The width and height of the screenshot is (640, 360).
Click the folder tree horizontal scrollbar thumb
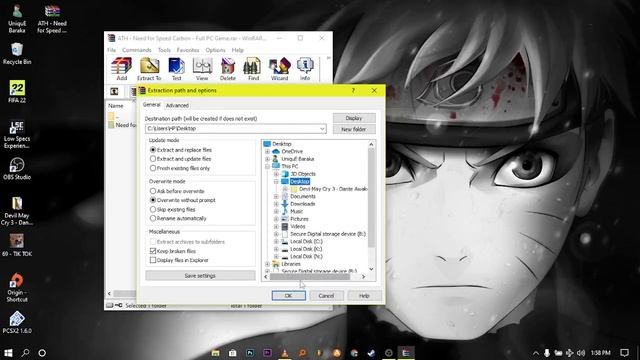310,277
